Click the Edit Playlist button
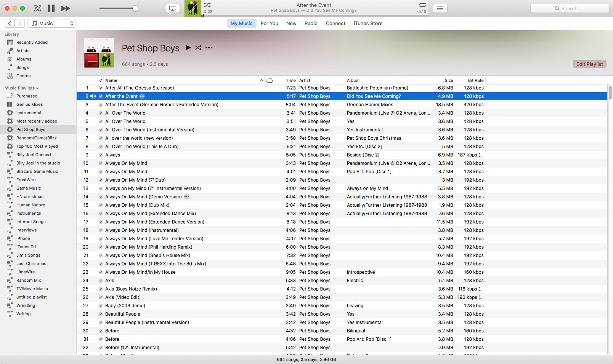The width and height of the screenshot is (613, 364). [589, 64]
